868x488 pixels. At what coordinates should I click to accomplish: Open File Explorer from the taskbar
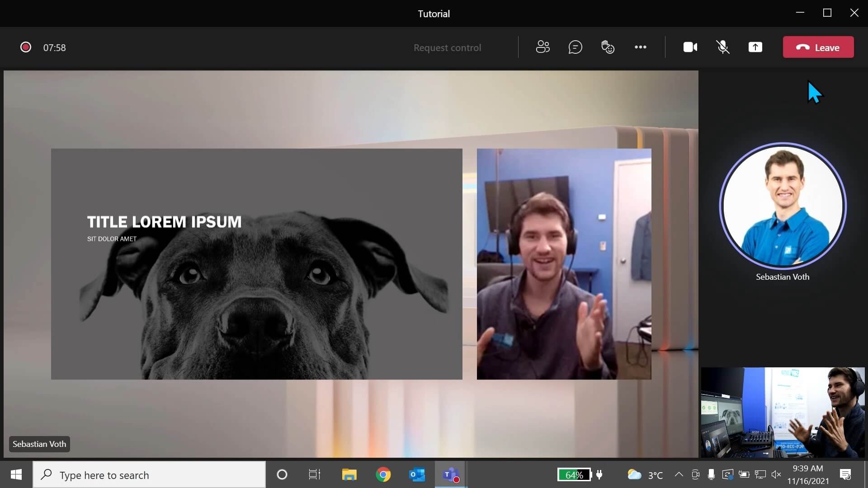349,474
